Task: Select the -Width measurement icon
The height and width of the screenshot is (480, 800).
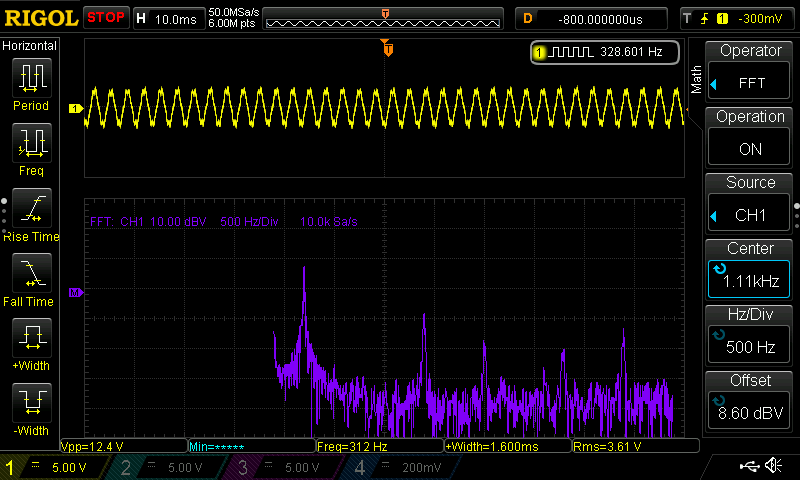Action: tap(31, 407)
